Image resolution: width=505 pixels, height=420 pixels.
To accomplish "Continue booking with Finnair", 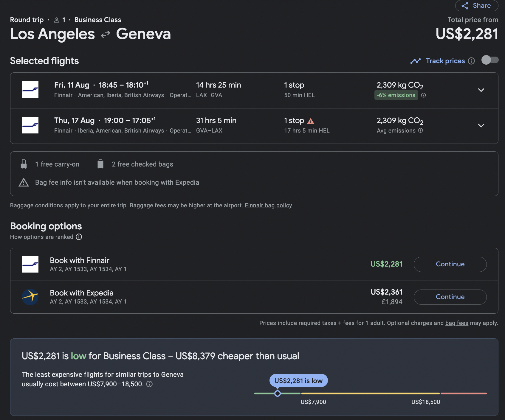I will (450, 264).
